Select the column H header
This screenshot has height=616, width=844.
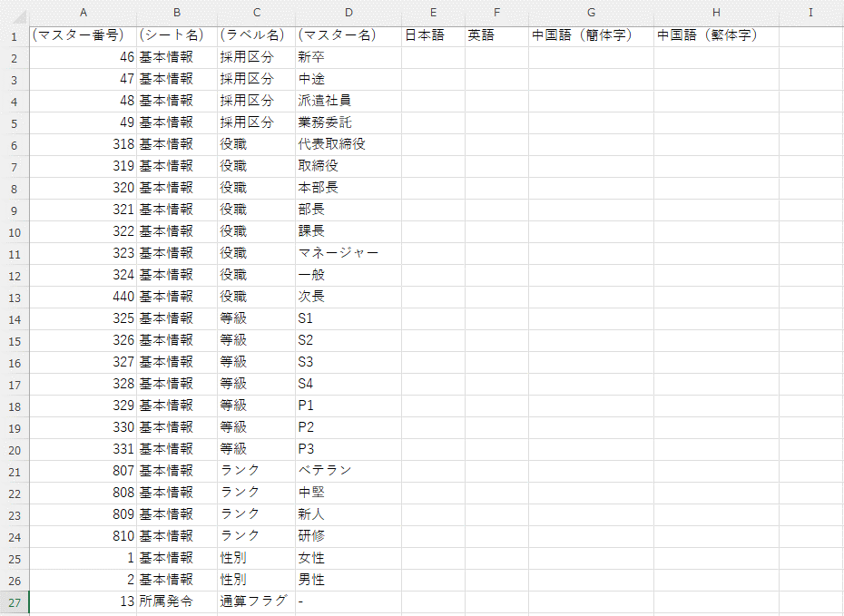[716, 12]
